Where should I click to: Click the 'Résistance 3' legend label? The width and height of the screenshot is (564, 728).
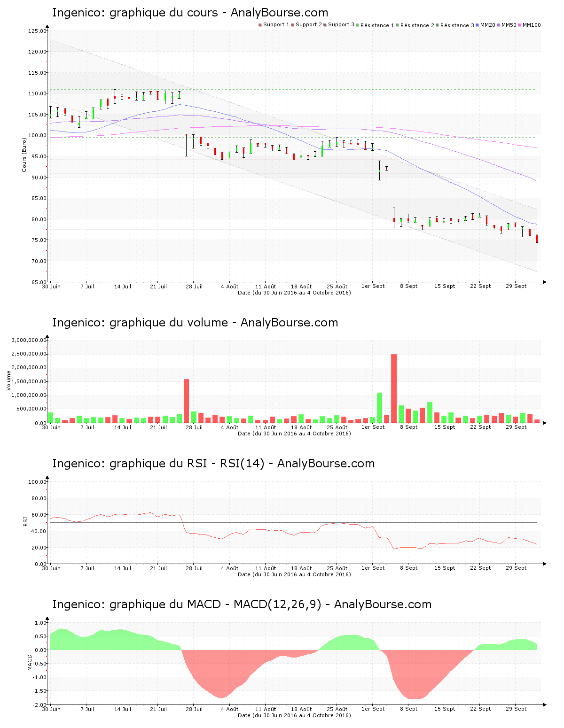click(x=457, y=25)
